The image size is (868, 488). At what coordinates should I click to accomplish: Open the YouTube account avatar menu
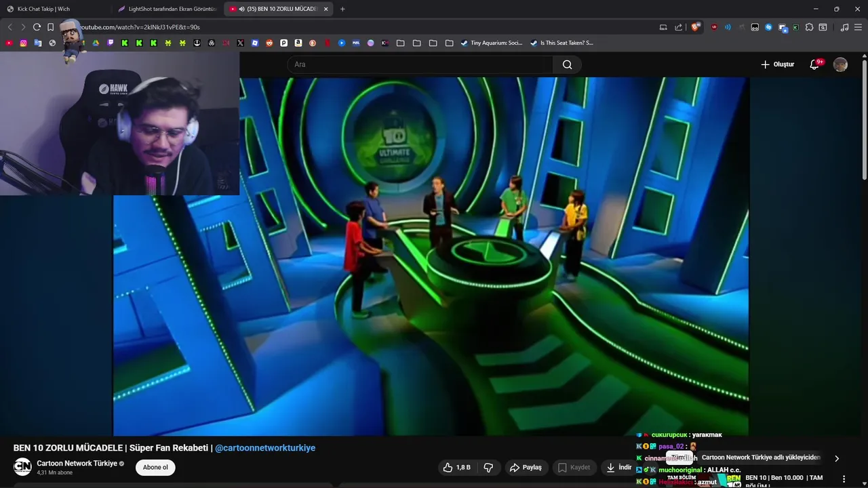pos(840,64)
